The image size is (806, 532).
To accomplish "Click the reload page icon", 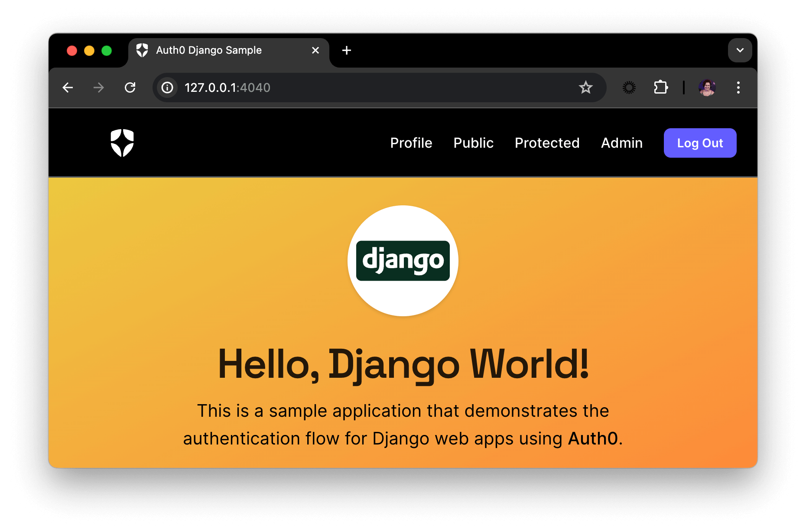I will pyautogui.click(x=130, y=88).
